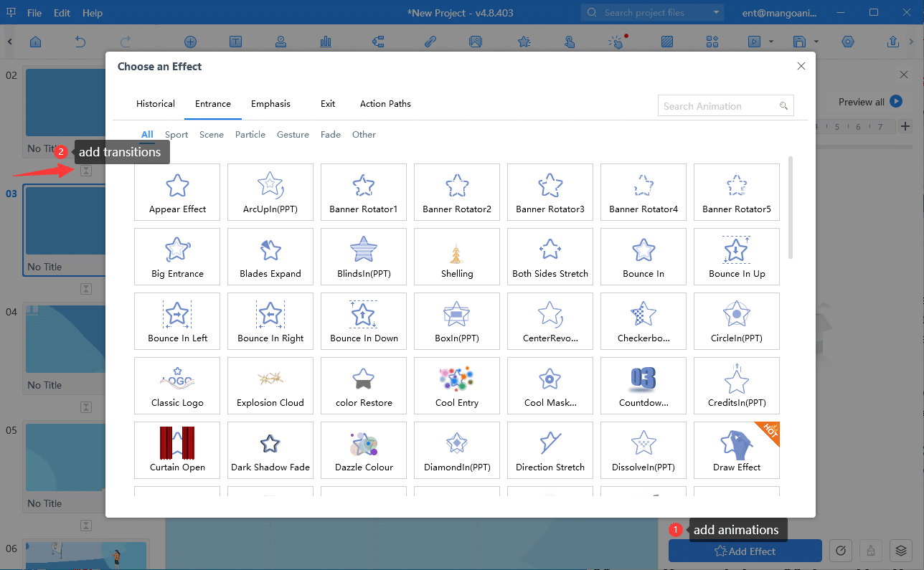Screen dimensions: 924x570
Task: Pick the Curtain Open effect
Action: coord(177,450)
